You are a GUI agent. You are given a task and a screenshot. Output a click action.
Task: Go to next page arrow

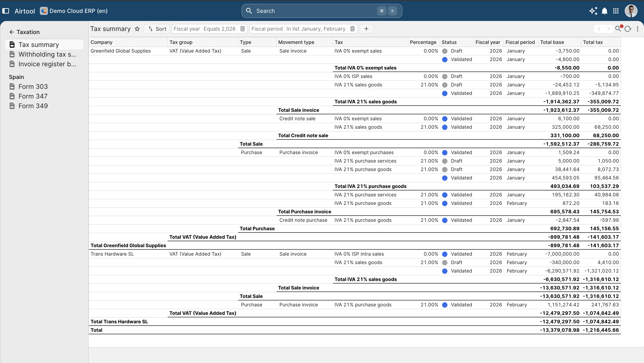point(608,29)
